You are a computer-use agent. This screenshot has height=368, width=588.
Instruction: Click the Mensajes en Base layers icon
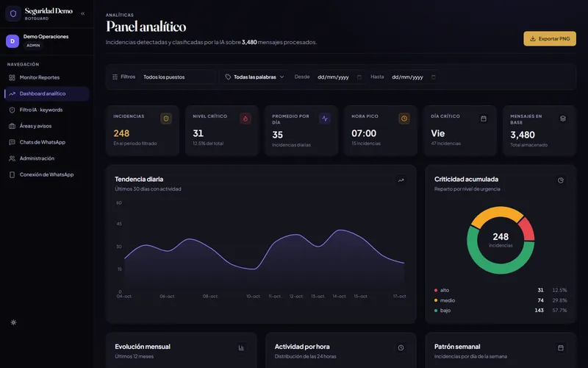pyautogui.click(x=562, y=118)
